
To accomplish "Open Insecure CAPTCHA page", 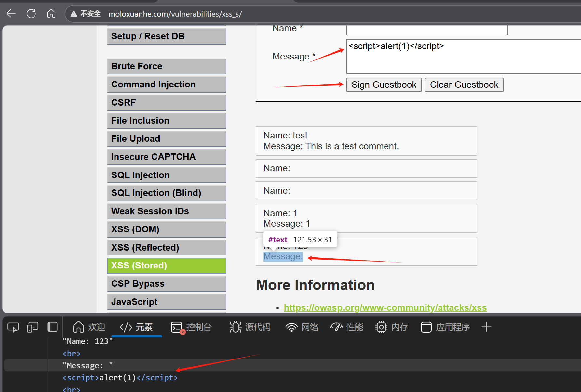I will (x=167, y=157).
